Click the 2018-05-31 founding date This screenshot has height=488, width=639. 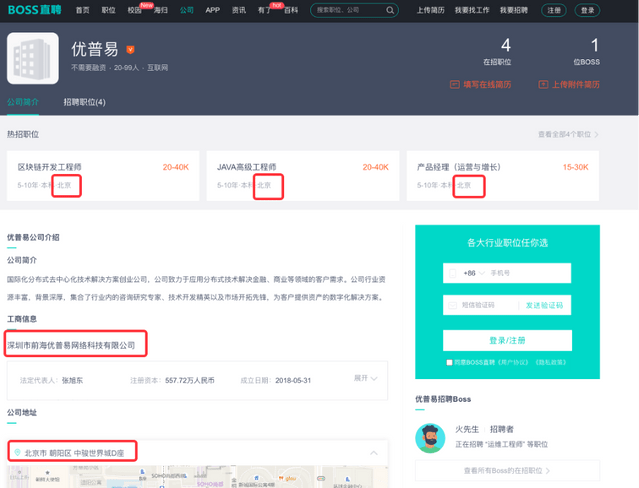coord(293,380)
